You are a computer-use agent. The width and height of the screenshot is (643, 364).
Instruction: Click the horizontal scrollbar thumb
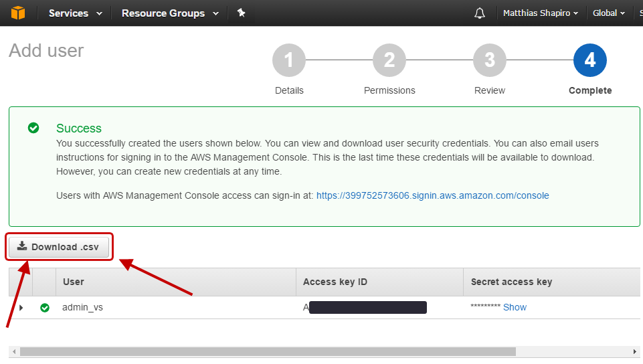pyautogui.click(x=268, y=352)
